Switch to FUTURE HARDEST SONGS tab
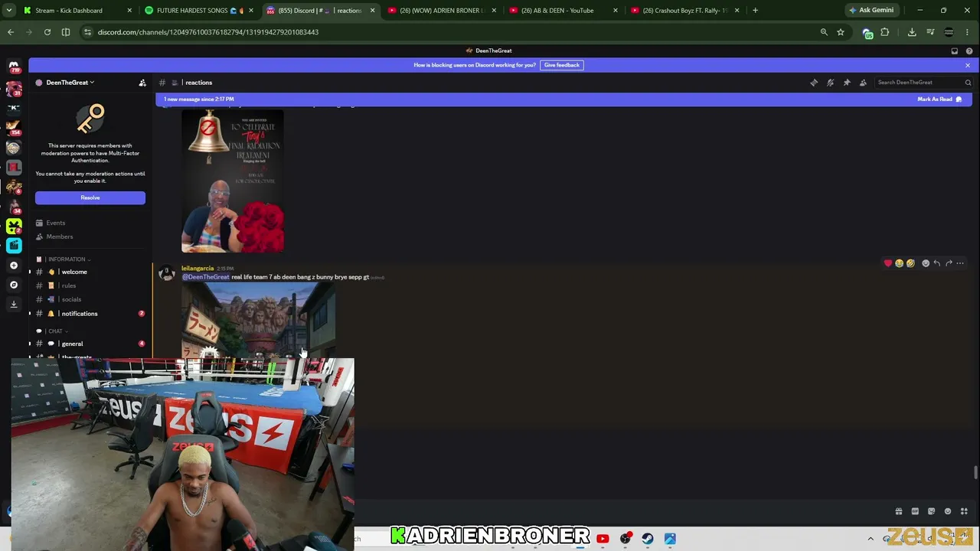Viewport: 980px width, 551px height. click(198, 11)
